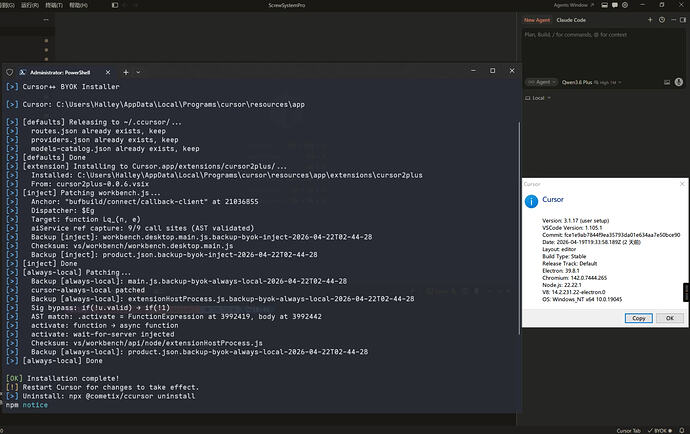Attach an image with the picture icon

pyautogui.click(x=667, y=82)
